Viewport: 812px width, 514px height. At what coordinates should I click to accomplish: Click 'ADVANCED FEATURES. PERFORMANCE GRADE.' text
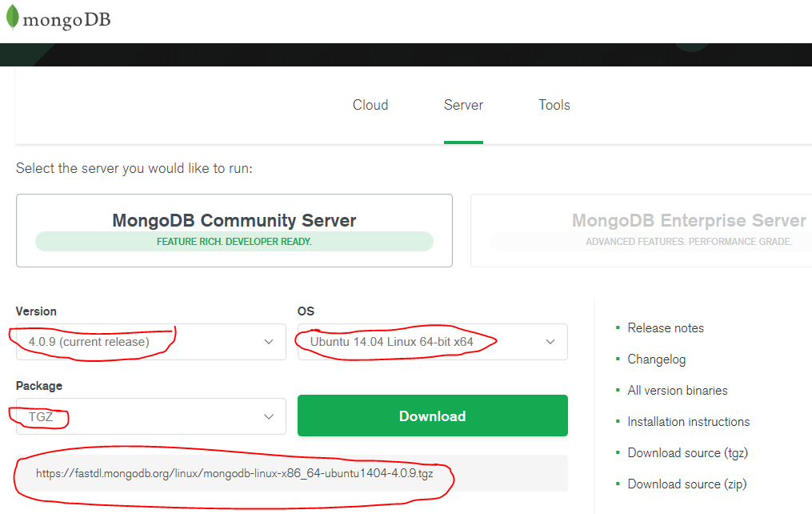pos(689,242)
